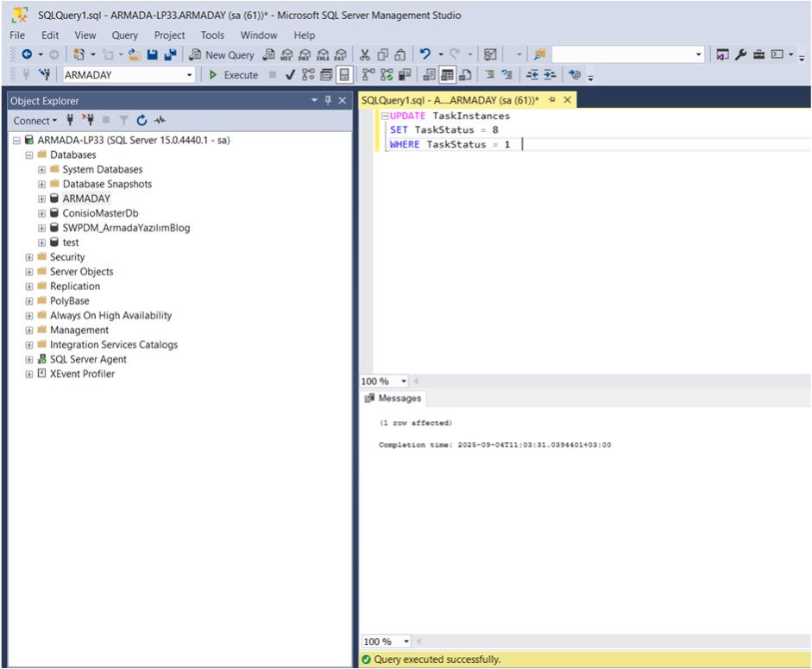Expand the Security folder
The width and height of the screenshot is (812, 669).
click(29, 257)
